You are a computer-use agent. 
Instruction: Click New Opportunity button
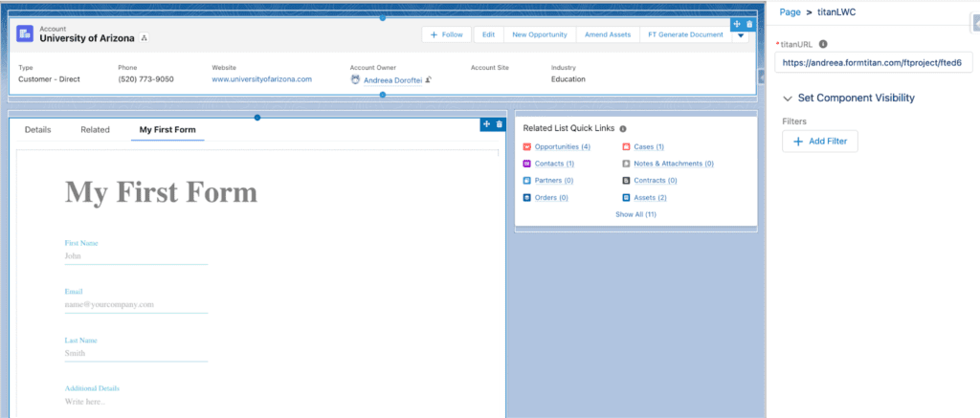(540, 35)
